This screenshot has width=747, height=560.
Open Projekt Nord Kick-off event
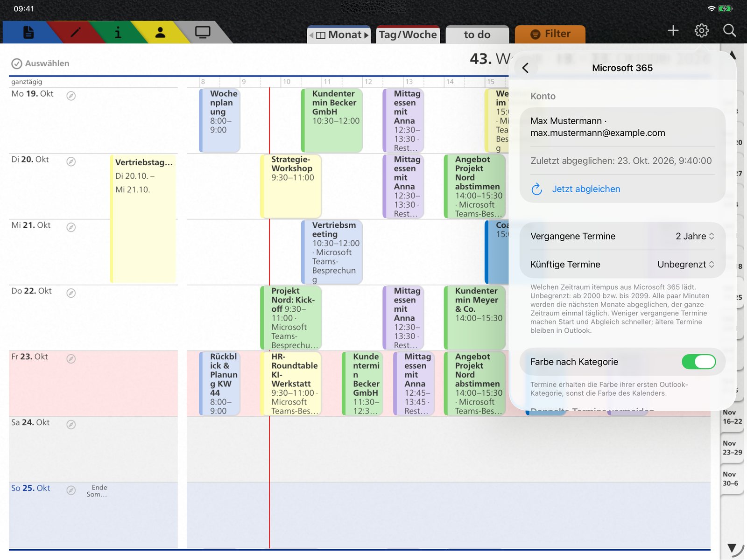coord(291,318)
